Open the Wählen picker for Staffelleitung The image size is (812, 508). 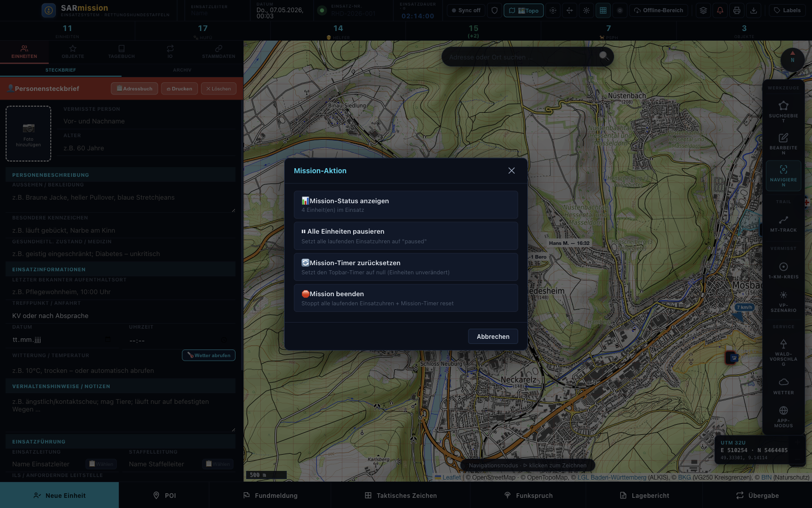click(x=218, y=464)
